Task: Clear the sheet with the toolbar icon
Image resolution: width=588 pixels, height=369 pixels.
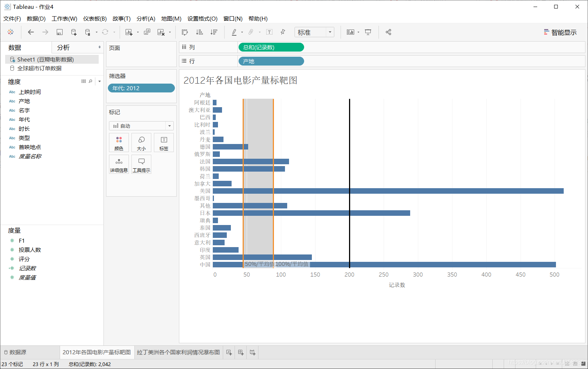Action: 161,32
